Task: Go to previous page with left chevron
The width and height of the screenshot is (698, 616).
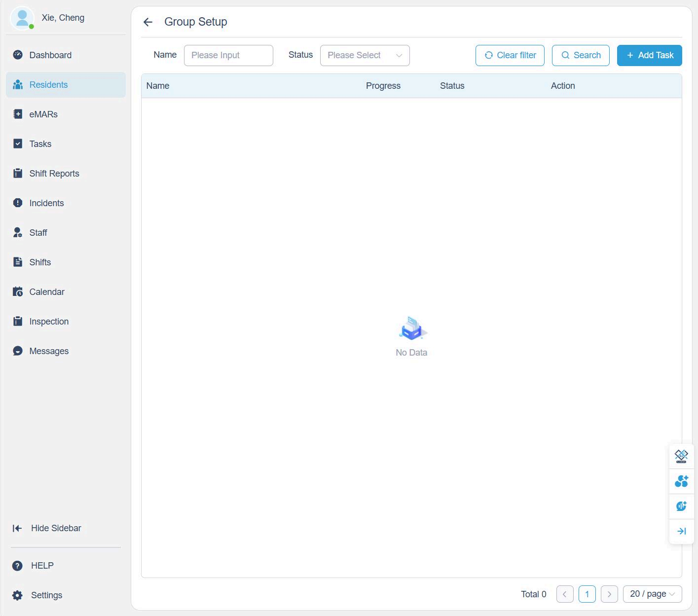Action: [565, 594]
